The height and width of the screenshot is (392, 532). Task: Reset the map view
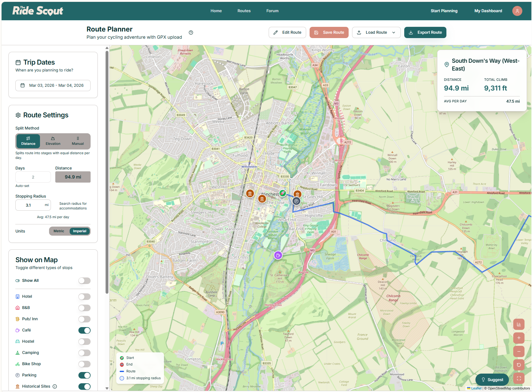coord(519,365)
